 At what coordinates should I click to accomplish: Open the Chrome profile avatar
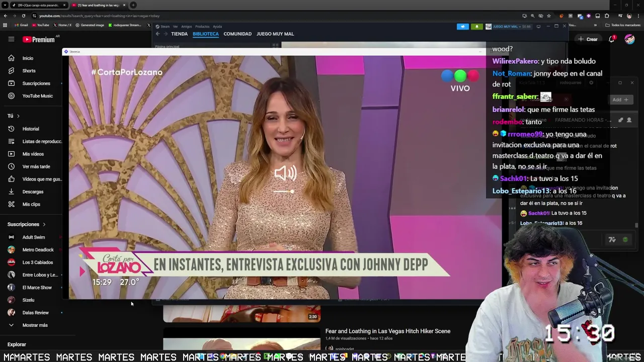629,16
